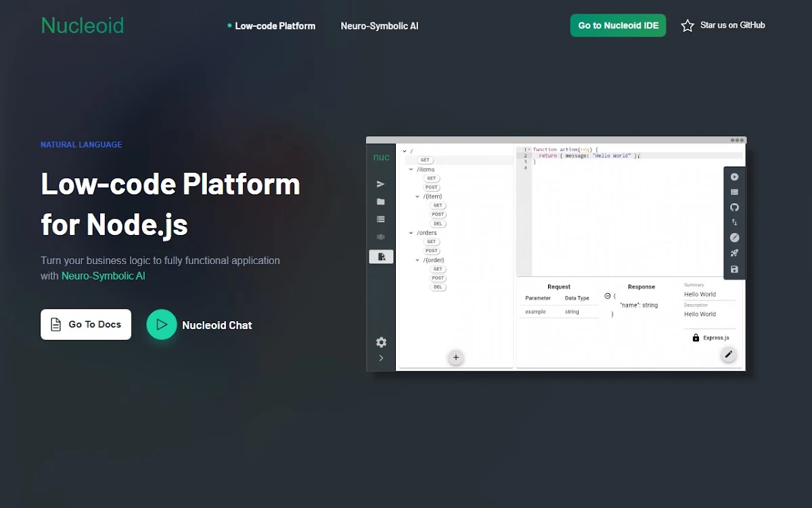Click the Nucleoid logo text
812x508 pixels.
coord(83,26)
